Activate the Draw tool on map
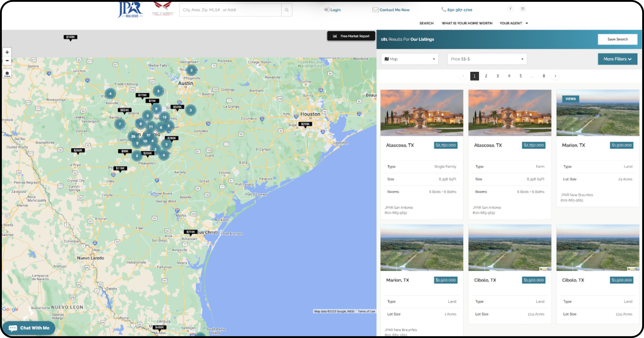 (x=7, y=74)
